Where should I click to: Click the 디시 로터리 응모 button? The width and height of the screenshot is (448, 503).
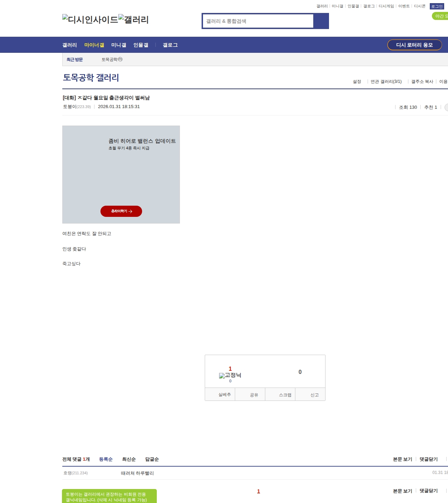414,45
